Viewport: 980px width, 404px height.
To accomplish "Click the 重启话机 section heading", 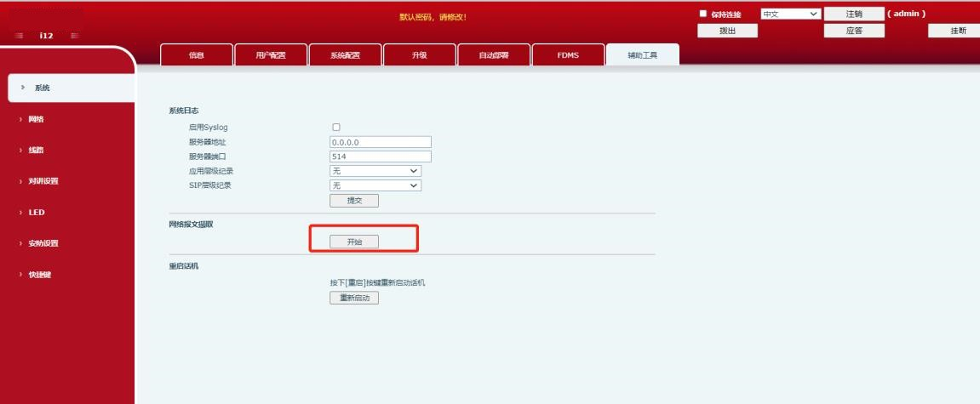I will [x=184, y=266].
